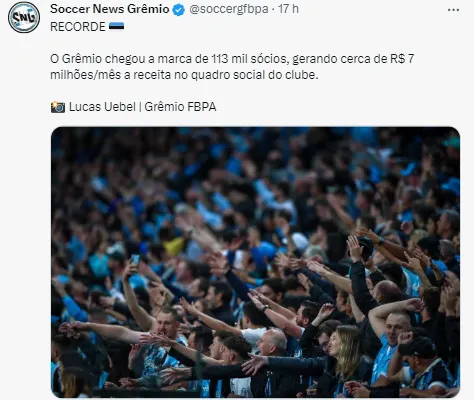Open the Soccer News Grêmio account name
Screen dimensions: 474x400
click(x=110, y=9)
